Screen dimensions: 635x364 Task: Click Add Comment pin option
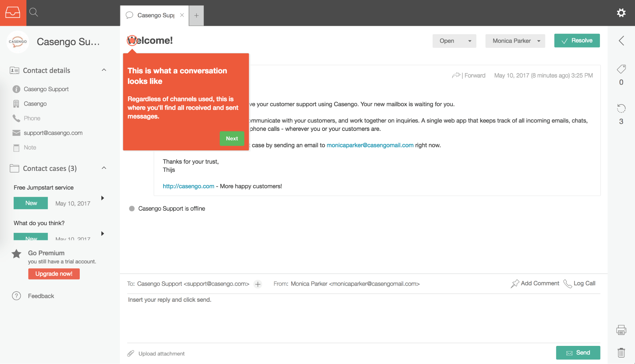pos(535,283)
